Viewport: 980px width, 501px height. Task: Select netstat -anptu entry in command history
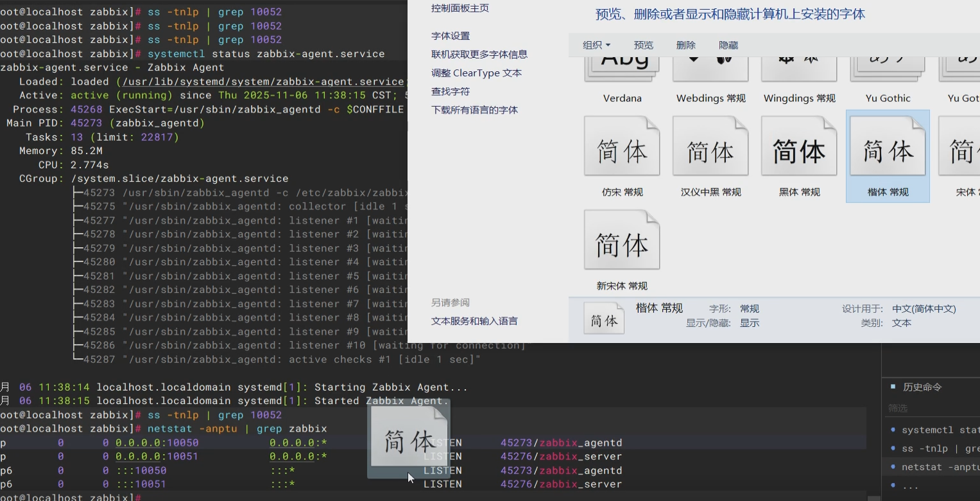(x=940, y=467)
